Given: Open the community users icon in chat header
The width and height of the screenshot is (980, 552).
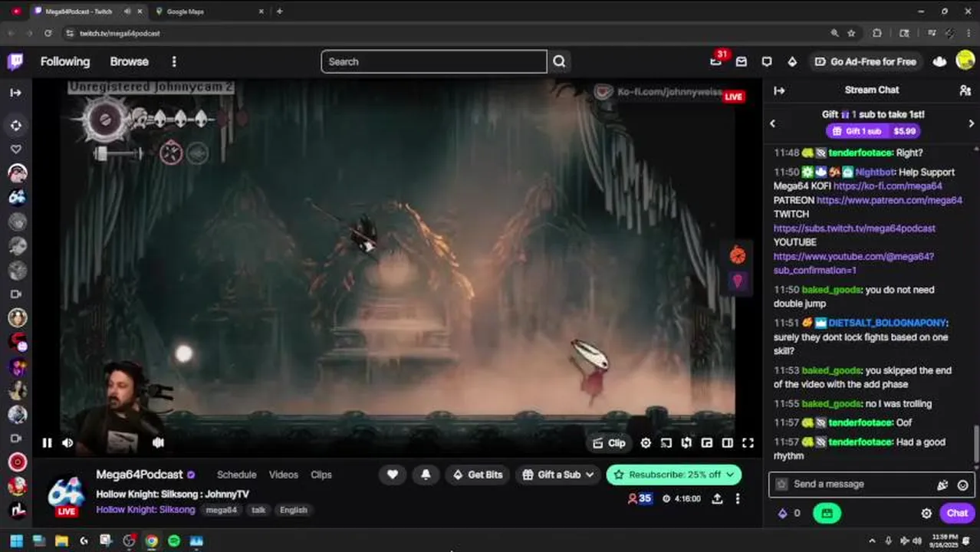Looking at the screenshot, I should tap(965, 90).
